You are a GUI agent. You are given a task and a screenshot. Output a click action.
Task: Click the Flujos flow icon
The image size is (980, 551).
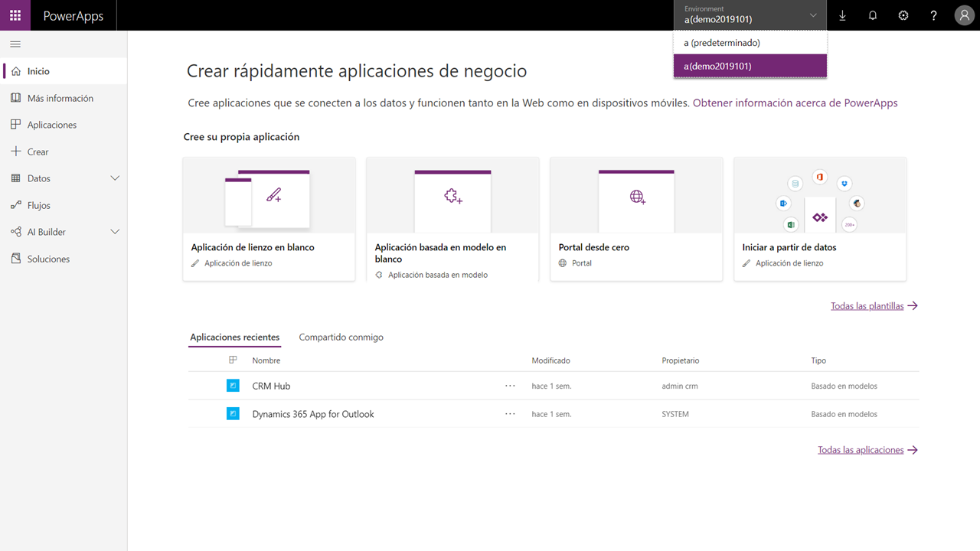16,205
